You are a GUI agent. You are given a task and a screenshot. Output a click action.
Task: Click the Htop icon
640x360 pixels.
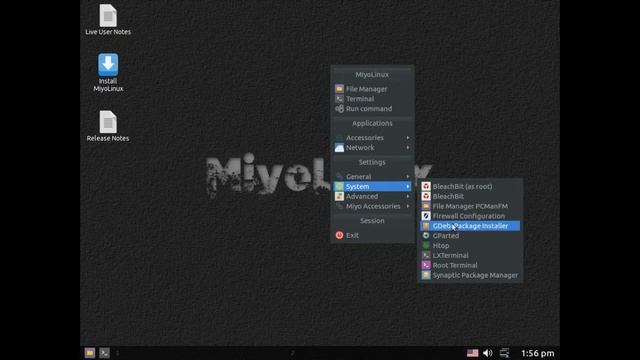pyautogui.click(x=426, y=245)
